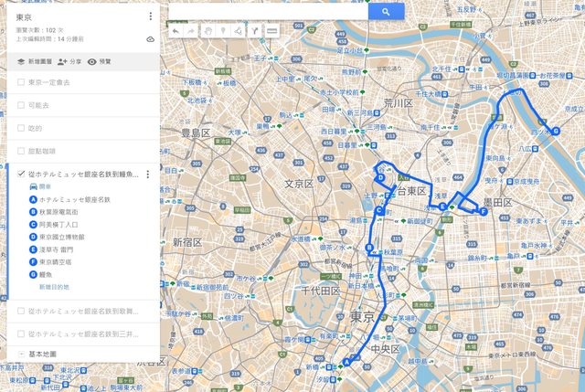Check the 可能去 layer checkbox
The image size is (585, 392).
point(21,105)
